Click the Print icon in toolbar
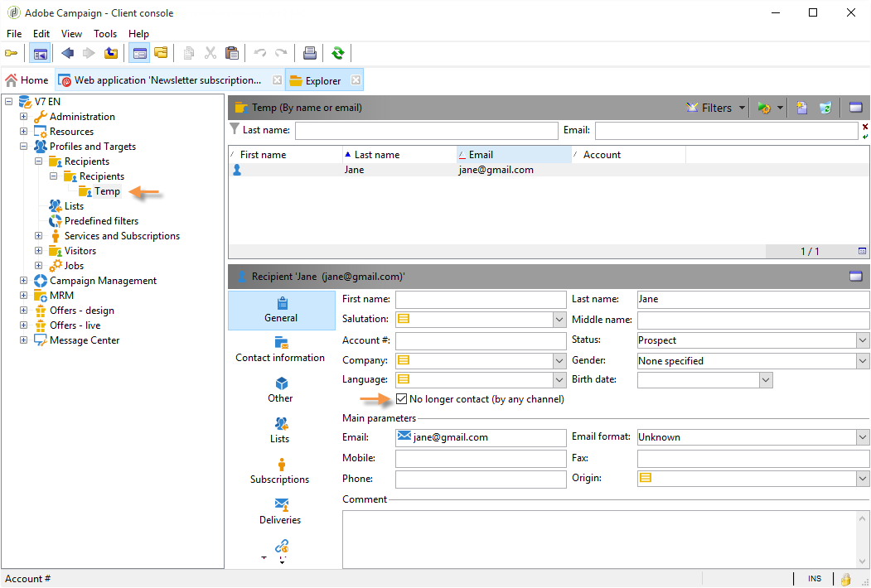This screenshot has width=871, height=588. 309,53
